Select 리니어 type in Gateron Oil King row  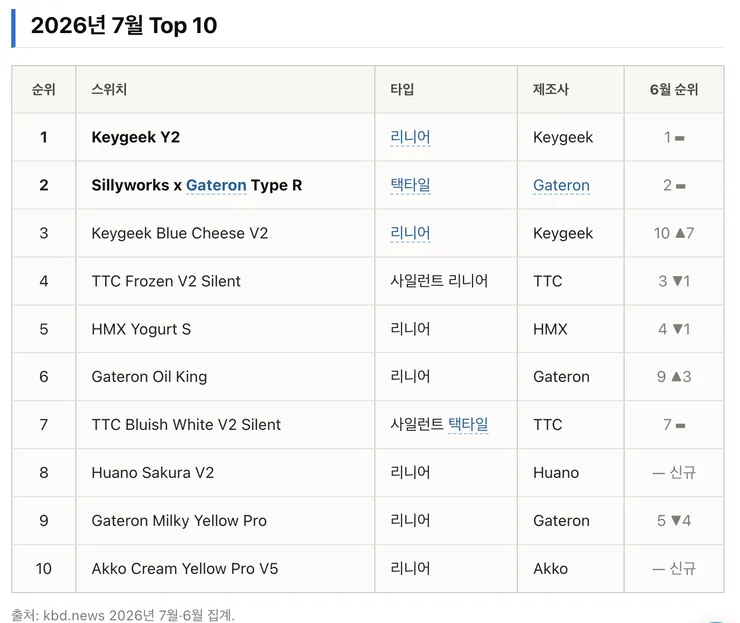pyautogui.click(x=410, y=377)
